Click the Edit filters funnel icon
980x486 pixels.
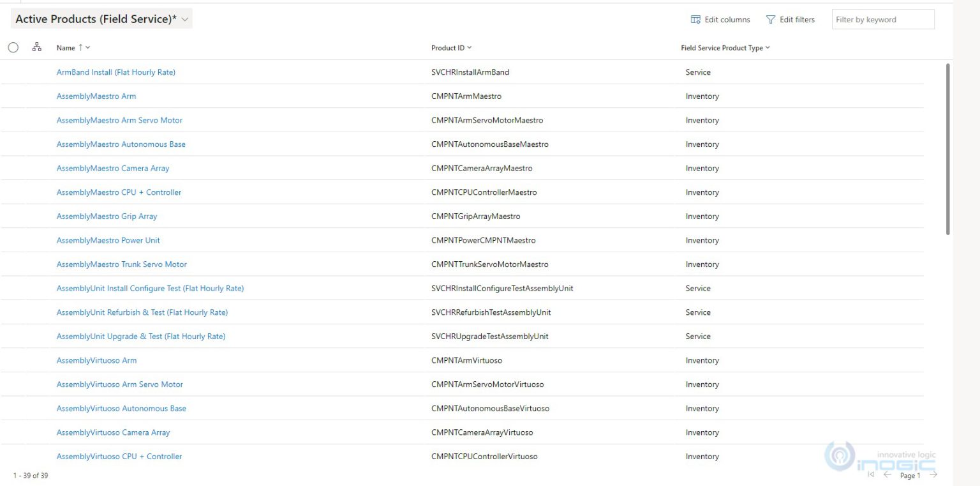coord(771,20)
